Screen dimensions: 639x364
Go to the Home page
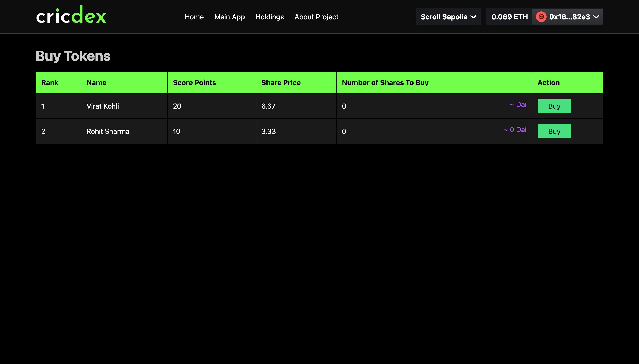(x=194, y=17)
